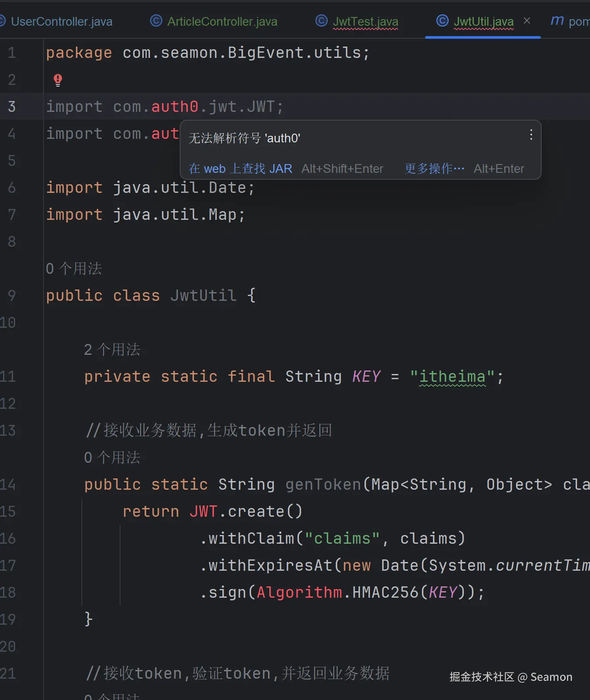The height and width of the screenshot is (700, 590).
Task: Click the import java.util.Map line
Action: [x=146, y=215]
